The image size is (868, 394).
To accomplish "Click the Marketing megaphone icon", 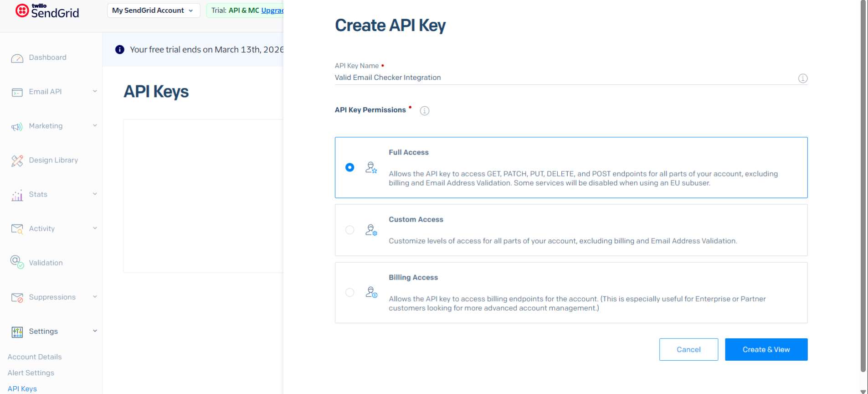I will 17,127.
